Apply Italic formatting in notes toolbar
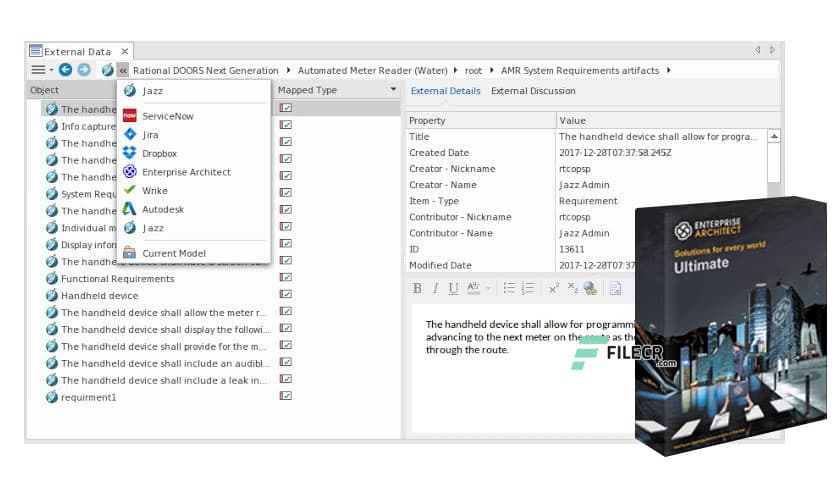 point(435,288)
